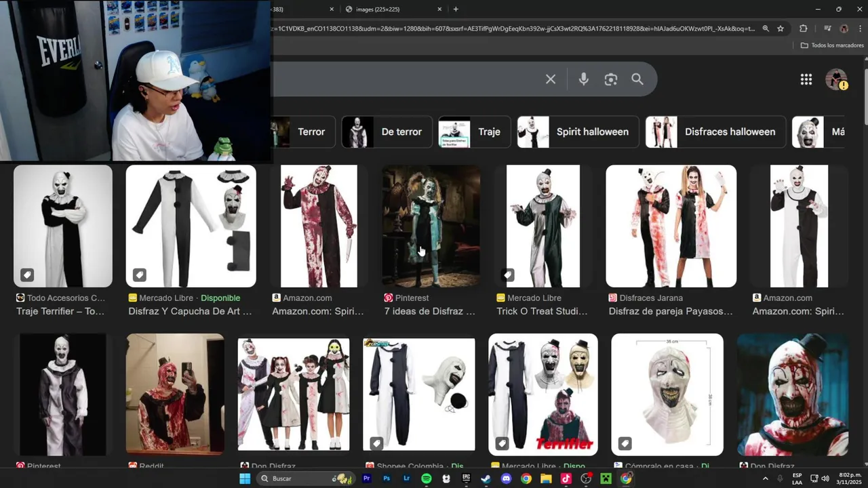Open the Windows Start menu
868x488 pixels.
click(x=245, y=479)
